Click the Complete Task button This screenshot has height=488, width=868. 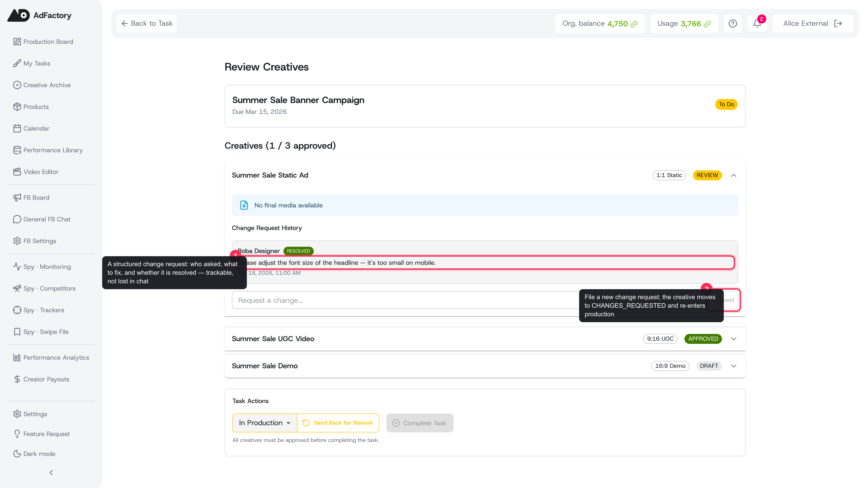point(420,423)
